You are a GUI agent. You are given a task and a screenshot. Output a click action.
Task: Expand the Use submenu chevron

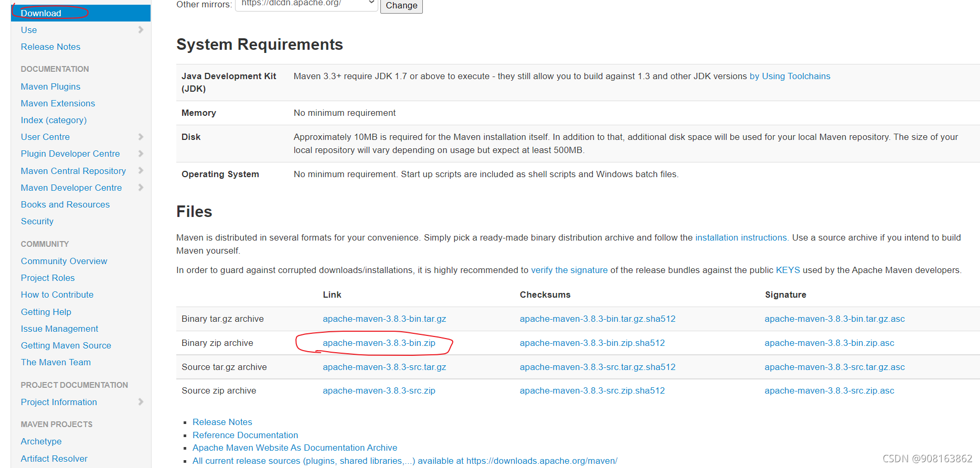(x=141, y=30)
